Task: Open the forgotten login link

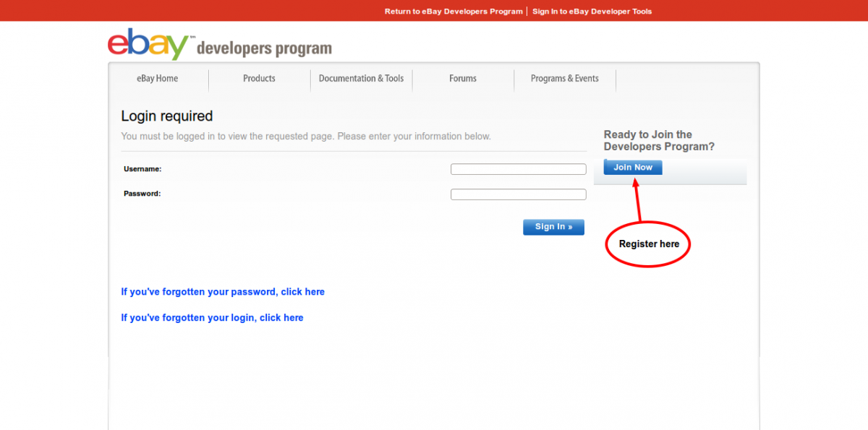Action: (212, 318)
